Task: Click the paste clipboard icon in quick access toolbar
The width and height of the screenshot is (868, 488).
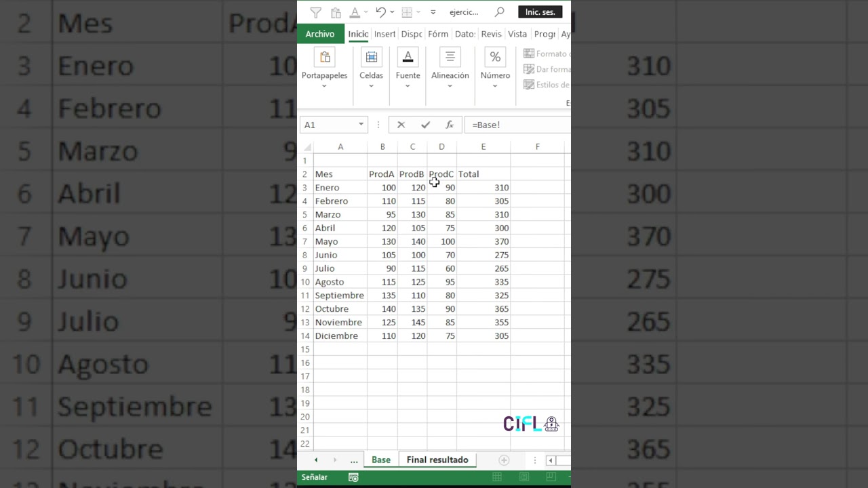Action: [336, 12]
